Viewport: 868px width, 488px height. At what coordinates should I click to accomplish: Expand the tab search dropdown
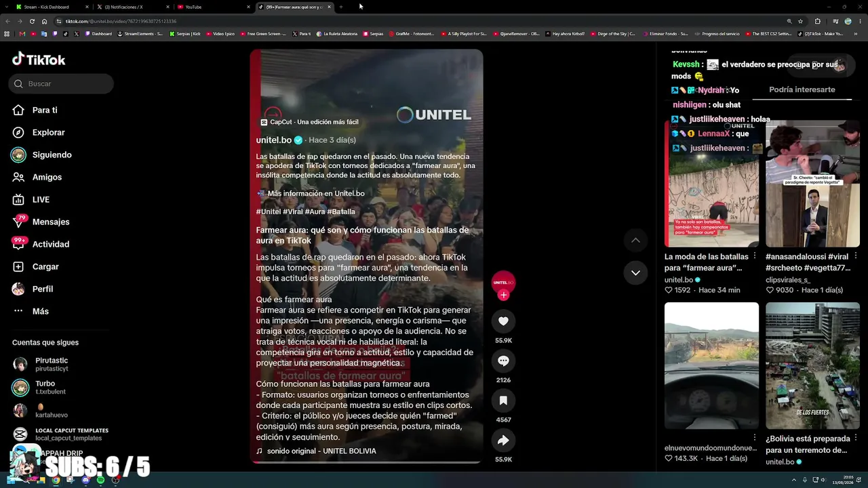coord(6,7)
